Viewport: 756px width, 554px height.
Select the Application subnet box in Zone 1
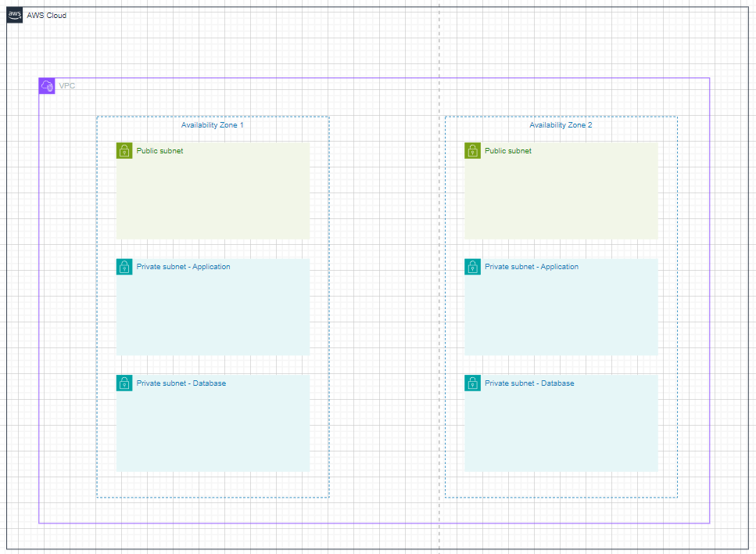(x=213, y=307)
